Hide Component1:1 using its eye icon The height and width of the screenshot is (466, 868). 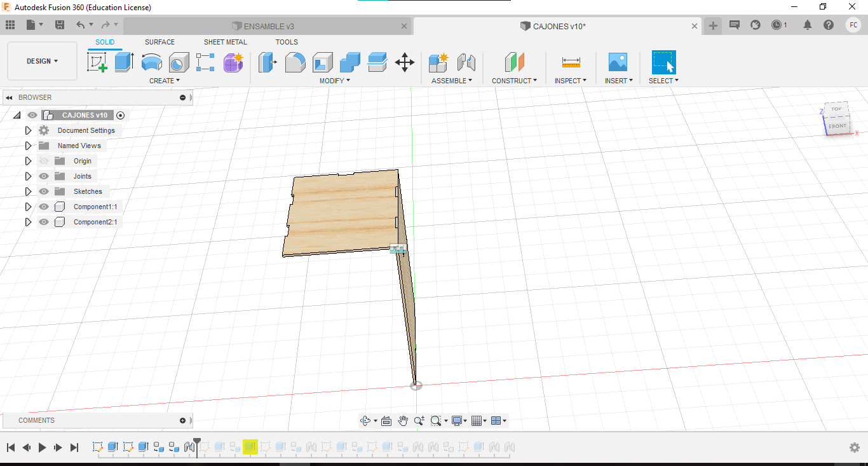[x=44, y=207]
